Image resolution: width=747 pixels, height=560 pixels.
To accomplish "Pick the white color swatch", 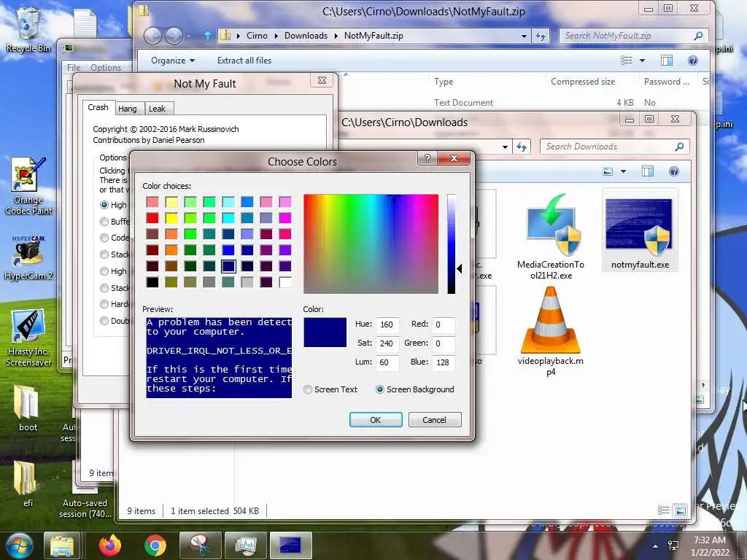I will pyautogui.click(x=285, y=282).
